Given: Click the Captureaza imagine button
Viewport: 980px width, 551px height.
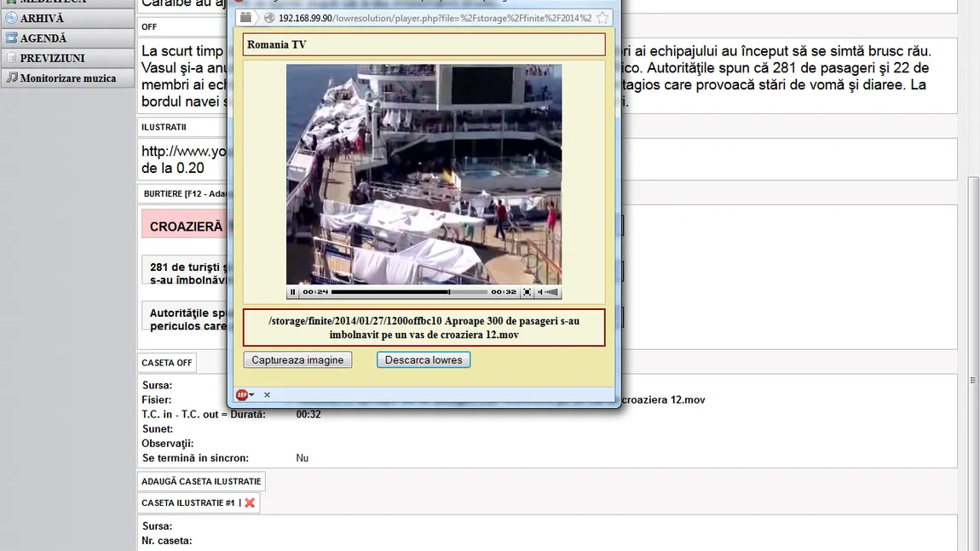Looking at the screenshot, I should (x=297, y=360).
